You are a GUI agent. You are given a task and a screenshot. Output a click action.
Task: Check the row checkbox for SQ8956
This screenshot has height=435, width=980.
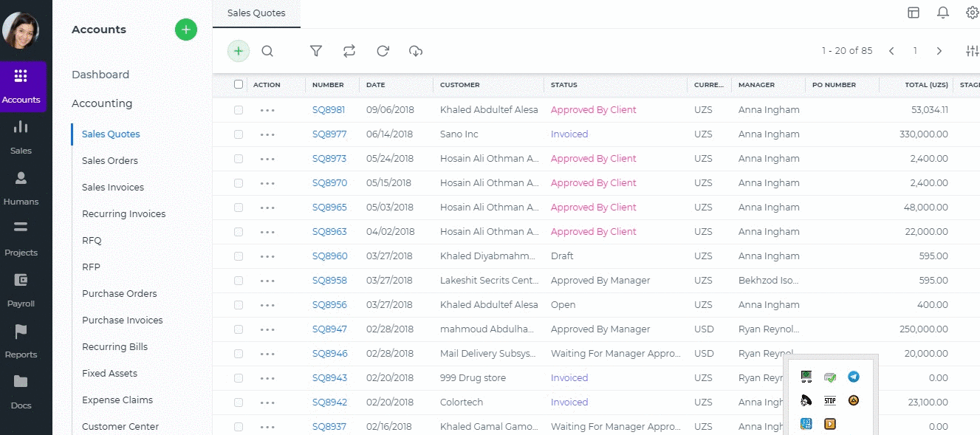[238, 305]
